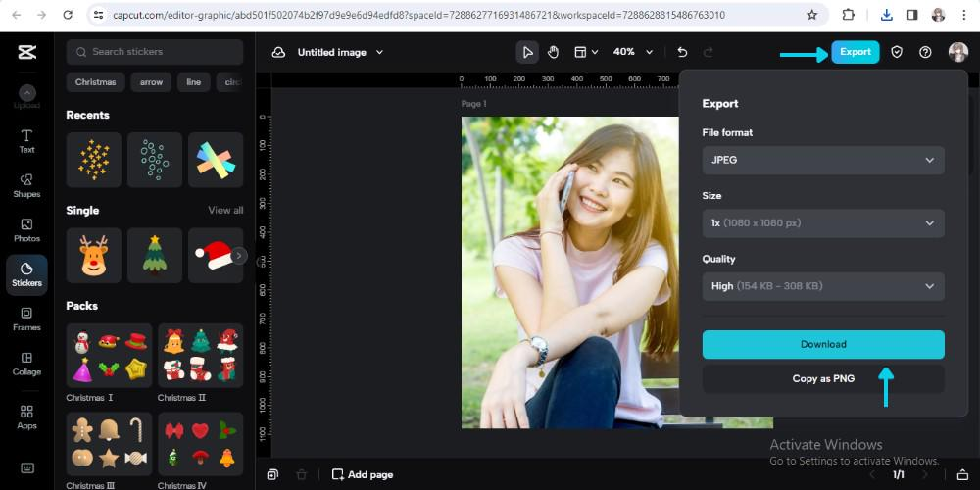The height and width of the screenshot is (490, 980).
Task: Click the delete page trash icon
Action: pos(301,475)
